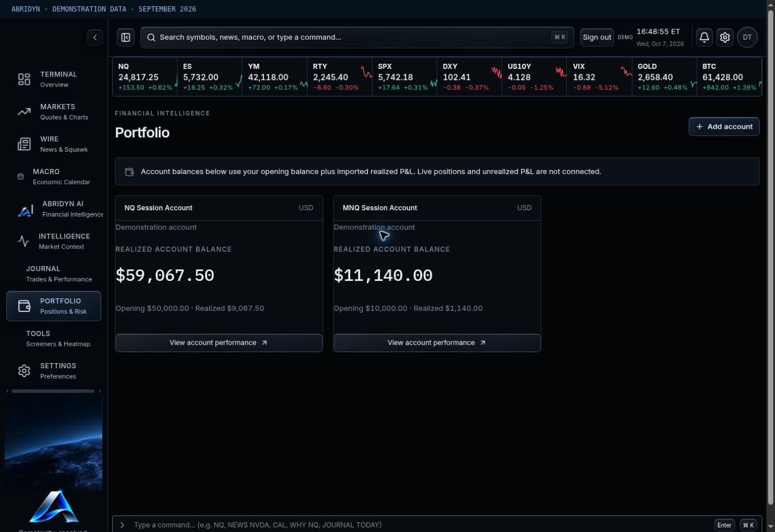Click the Markets trending chart icon
The width and height of the screenshot is (775, 532).
point(24,111)
